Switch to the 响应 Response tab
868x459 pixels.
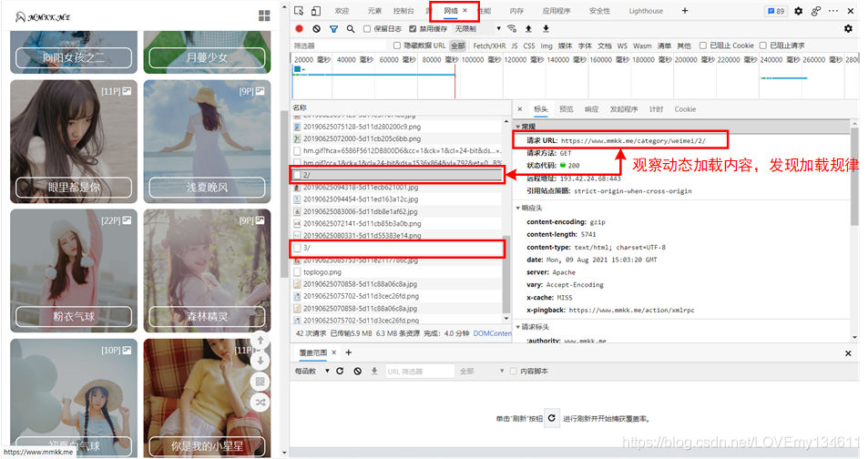(592, 109)
